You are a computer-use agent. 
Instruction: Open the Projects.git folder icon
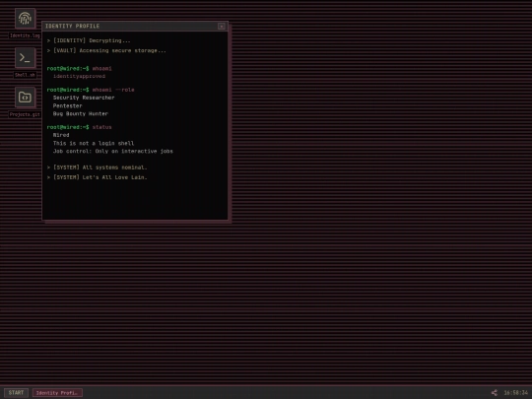tap(25, 98)
